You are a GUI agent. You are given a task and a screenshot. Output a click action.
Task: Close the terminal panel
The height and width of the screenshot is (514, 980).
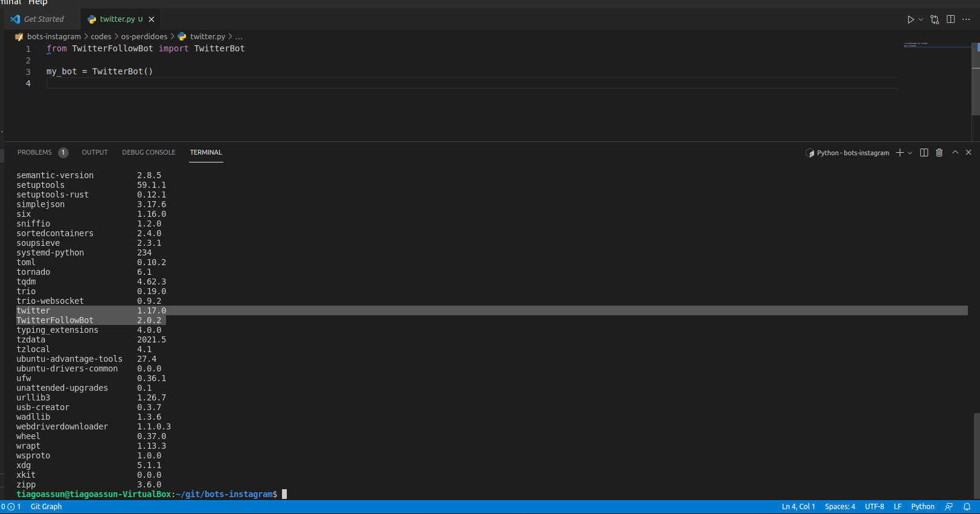(969, 153)
